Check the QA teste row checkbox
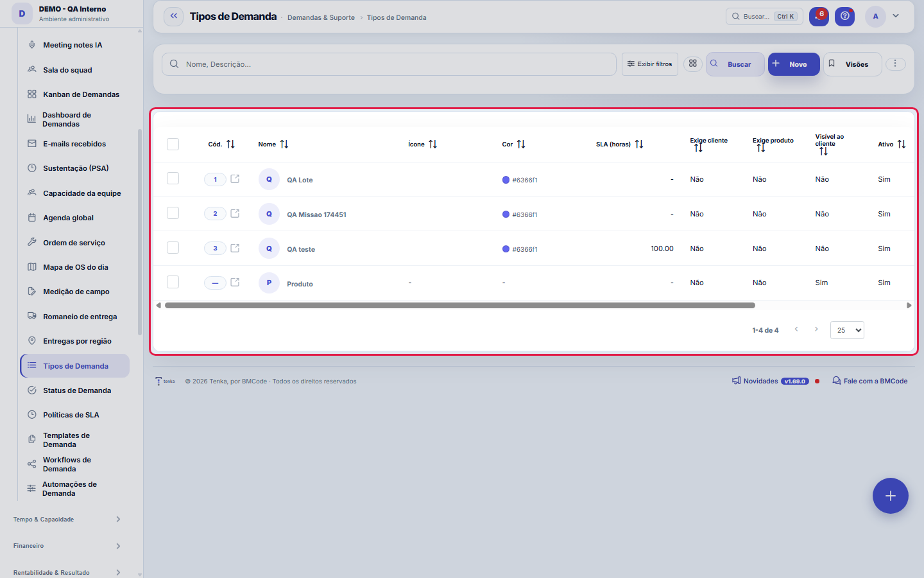This screenshot has height=578, width=924. [173, 248]
